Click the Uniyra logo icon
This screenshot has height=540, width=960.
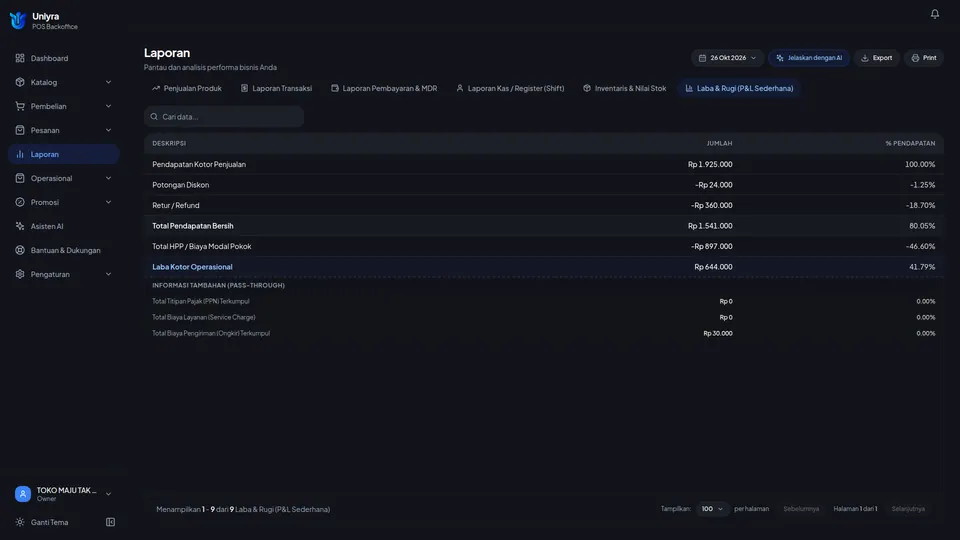click(18, 20)
